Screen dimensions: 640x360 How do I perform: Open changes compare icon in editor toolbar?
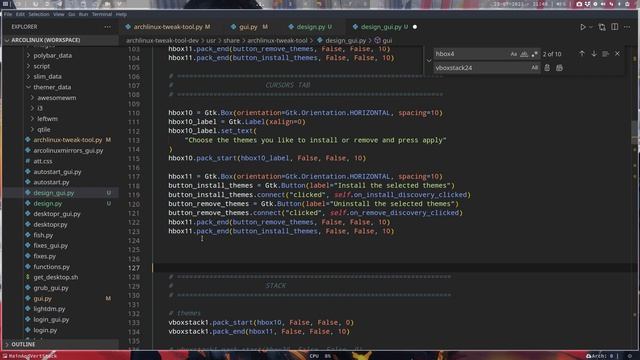point(602,27)
